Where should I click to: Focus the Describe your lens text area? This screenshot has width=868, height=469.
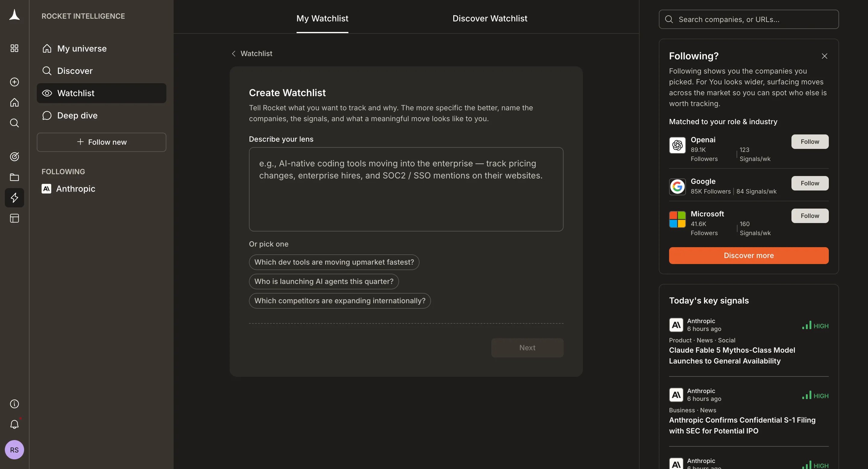tap(406, 189)
